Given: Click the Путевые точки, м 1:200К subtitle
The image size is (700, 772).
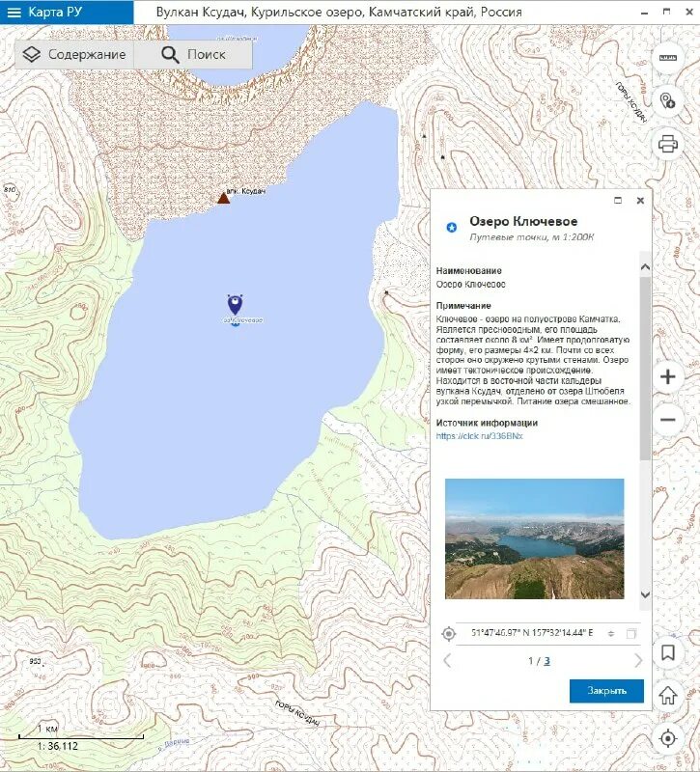Looking at the screenshot, I should 532,237.
